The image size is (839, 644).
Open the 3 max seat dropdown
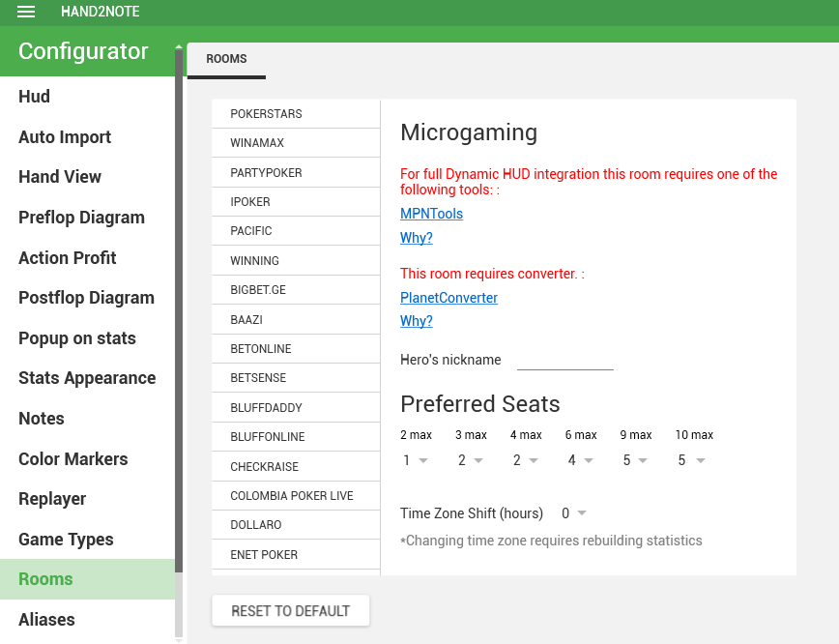[x=471, y=460]
